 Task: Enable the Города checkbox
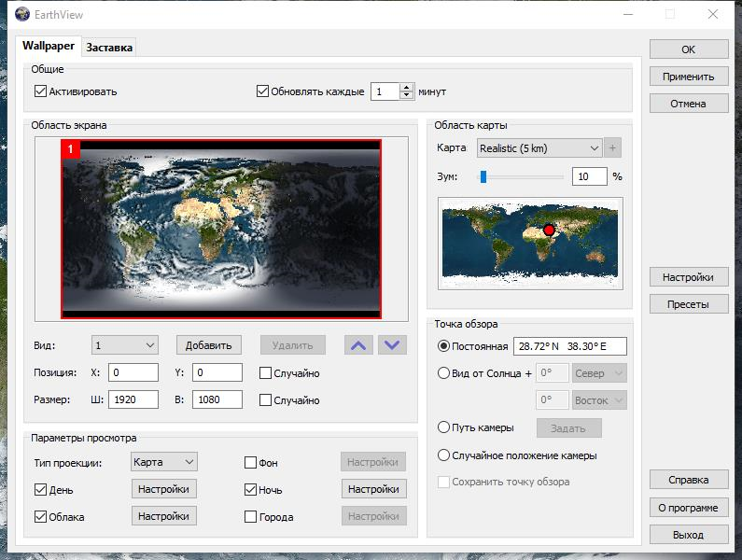tap(250, 517)
